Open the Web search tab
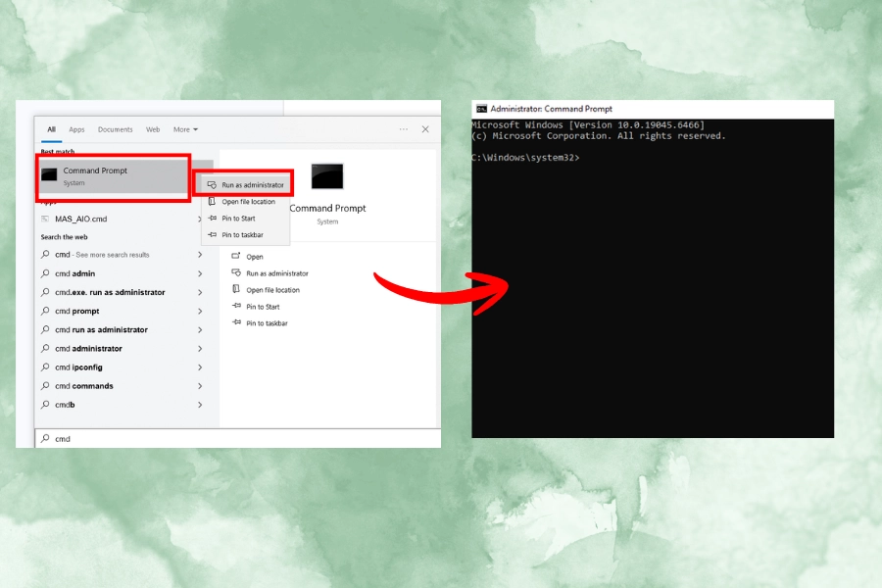Viewport: 882px width, 588px height. (x=153, y=129)
